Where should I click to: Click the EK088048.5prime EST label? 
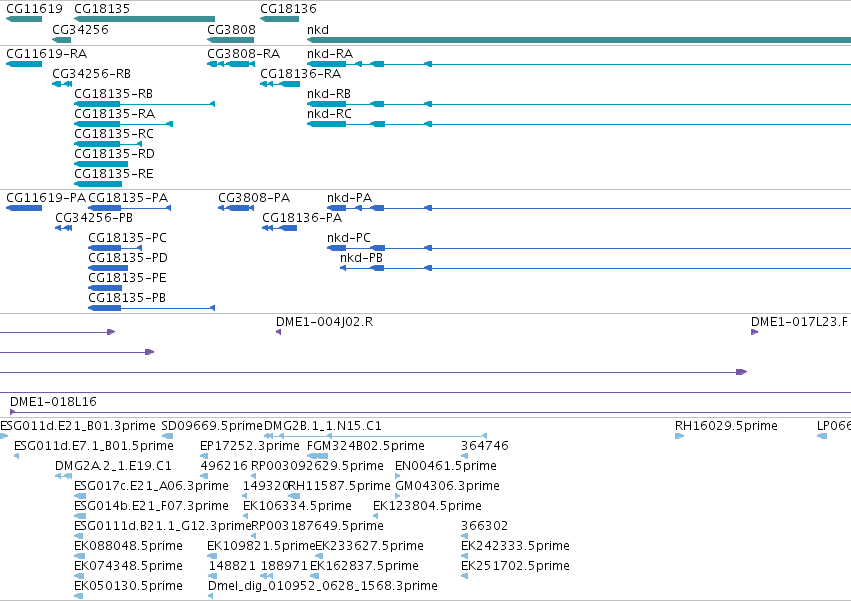pos(128,546)
